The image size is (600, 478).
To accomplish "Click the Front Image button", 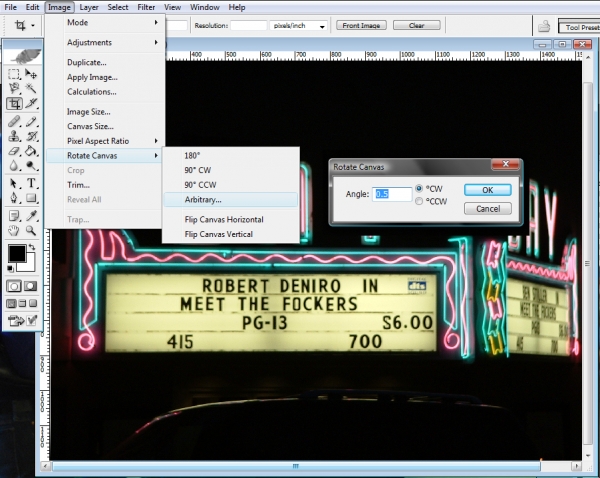I will click(x=361, y=25).
